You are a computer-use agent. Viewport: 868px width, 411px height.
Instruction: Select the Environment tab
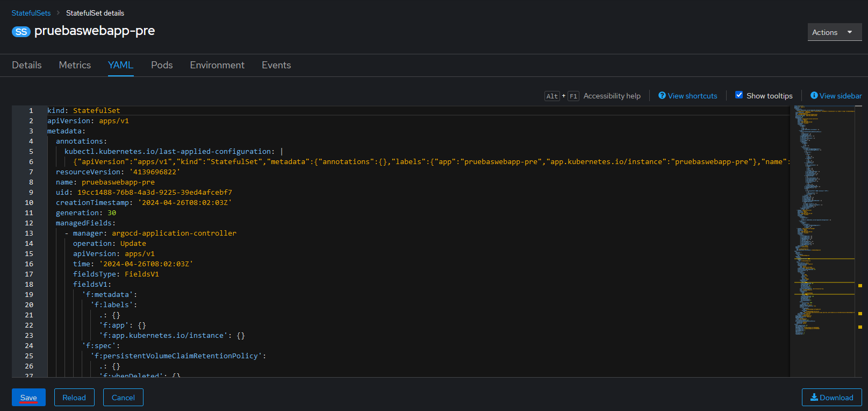(217, 65)
